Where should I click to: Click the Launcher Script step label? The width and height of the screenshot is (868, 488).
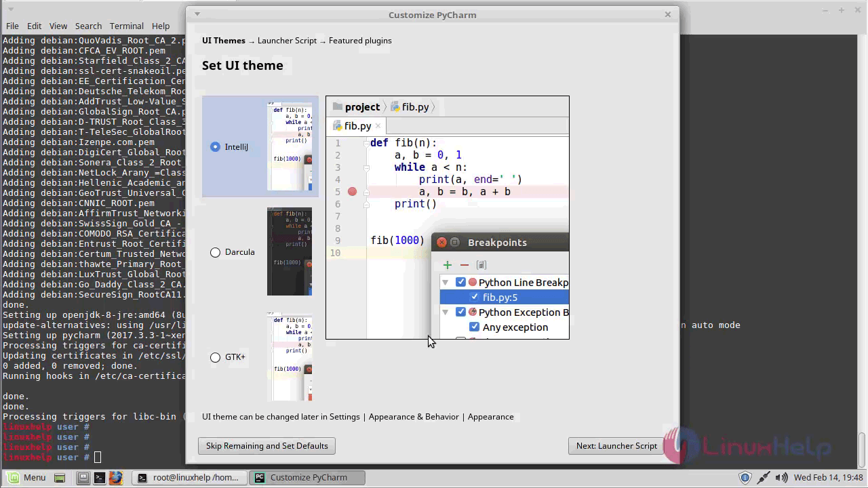(x=287, y=41)
